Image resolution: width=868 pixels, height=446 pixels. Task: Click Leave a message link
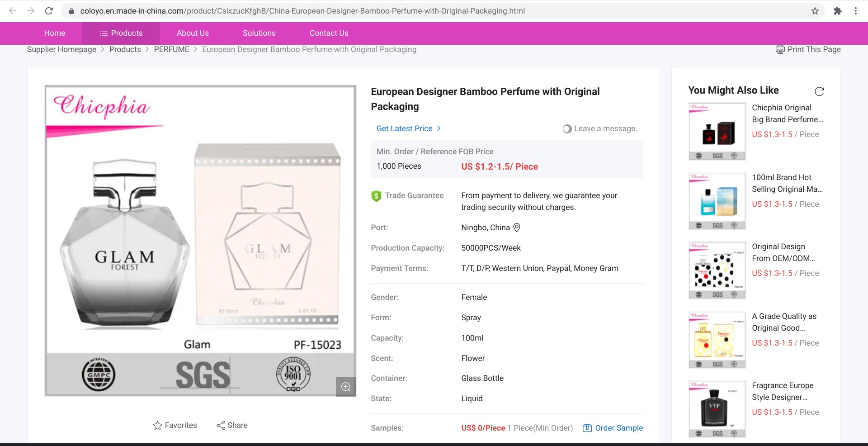point(605,128)
